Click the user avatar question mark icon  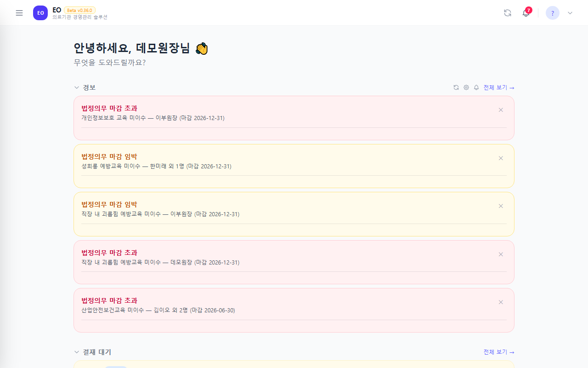(553, 13)
